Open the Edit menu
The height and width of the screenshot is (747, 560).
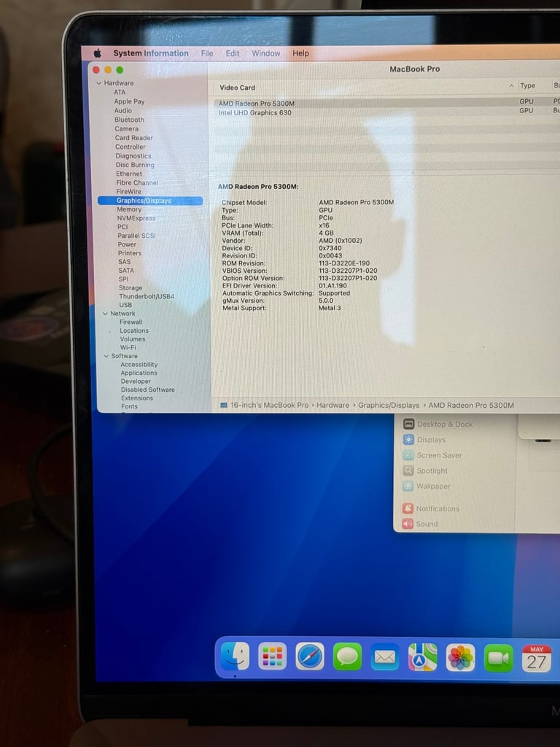233,53
